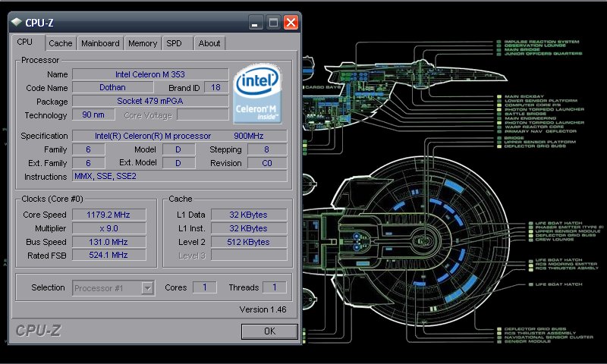Click the Core Speed value 1179.2 MHz
Image resolution: width=607 pixels, height=364 pixels.
[x=109, y=215]
